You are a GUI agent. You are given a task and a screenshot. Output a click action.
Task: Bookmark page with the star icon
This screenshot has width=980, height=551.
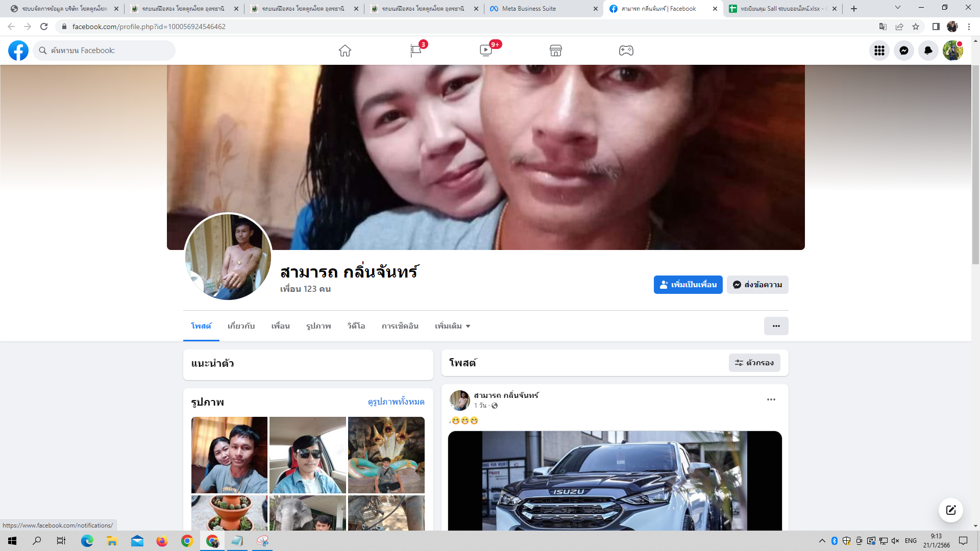click(x=916, y=27)
